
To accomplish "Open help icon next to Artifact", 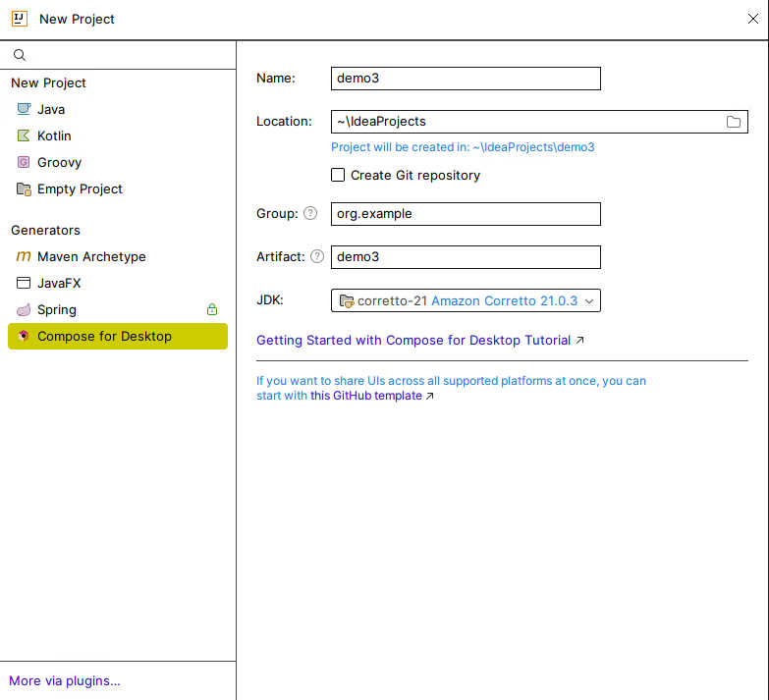I will 317,256.
